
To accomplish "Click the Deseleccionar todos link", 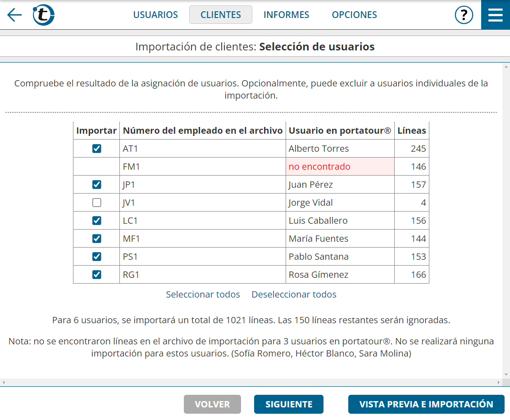I will (294, 294).
